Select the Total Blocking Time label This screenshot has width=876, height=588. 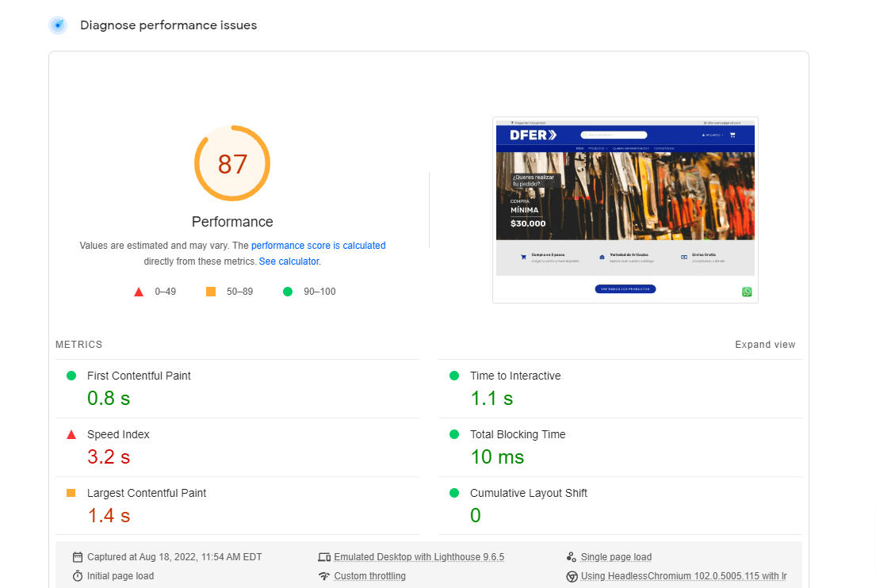[518, 434]
